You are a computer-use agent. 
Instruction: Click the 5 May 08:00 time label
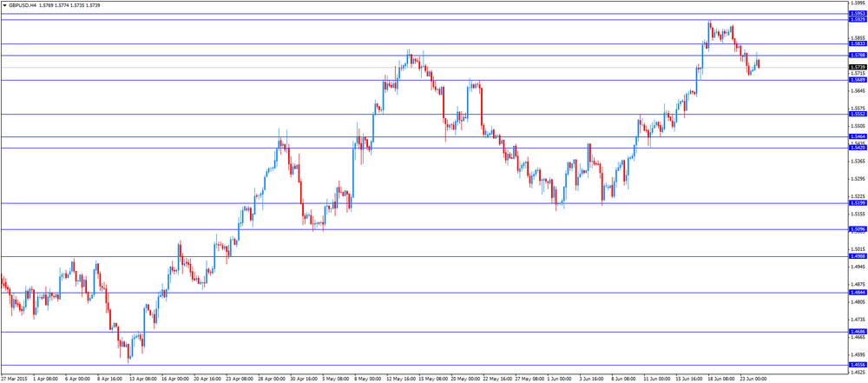[337, 380]
